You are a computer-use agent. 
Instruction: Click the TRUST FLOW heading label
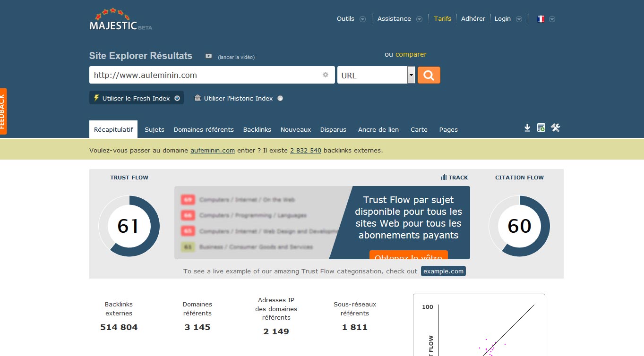(x=129, y=178)
